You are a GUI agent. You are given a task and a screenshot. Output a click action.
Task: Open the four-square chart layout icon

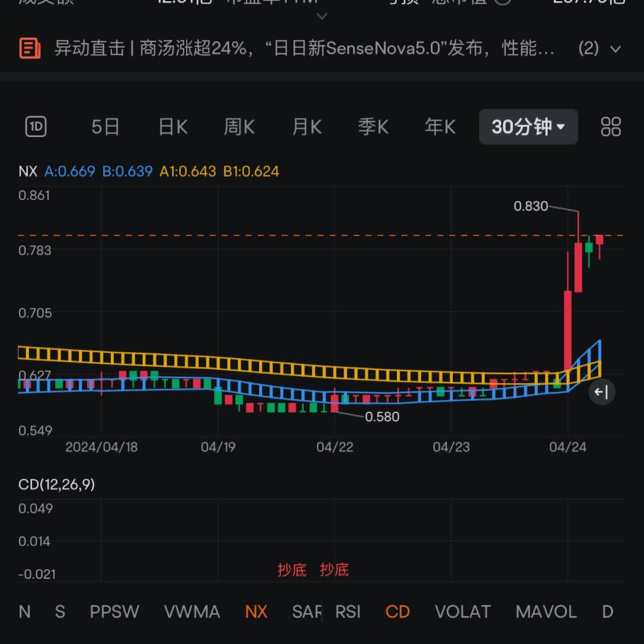[x=611, y=127]
